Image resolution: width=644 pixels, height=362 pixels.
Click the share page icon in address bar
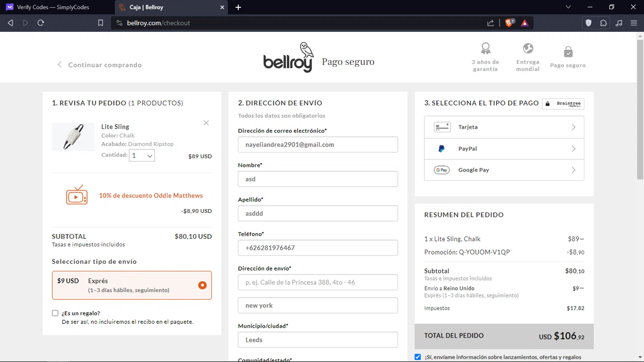point(490,23)
